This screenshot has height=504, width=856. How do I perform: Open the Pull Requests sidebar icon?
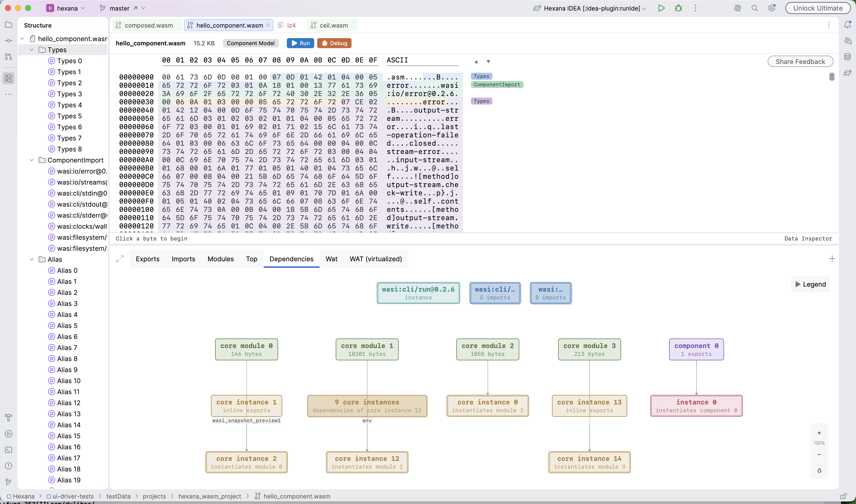click(x=9, y=57)
